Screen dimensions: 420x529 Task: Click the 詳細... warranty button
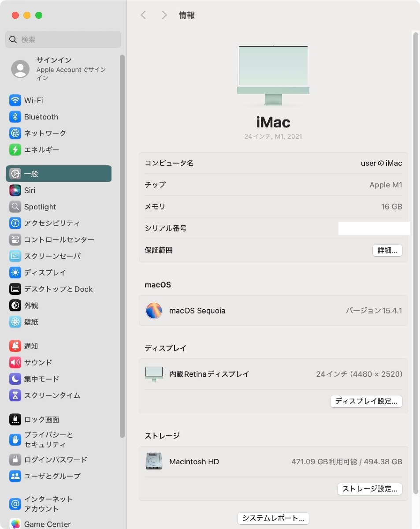tap(387, 250)
